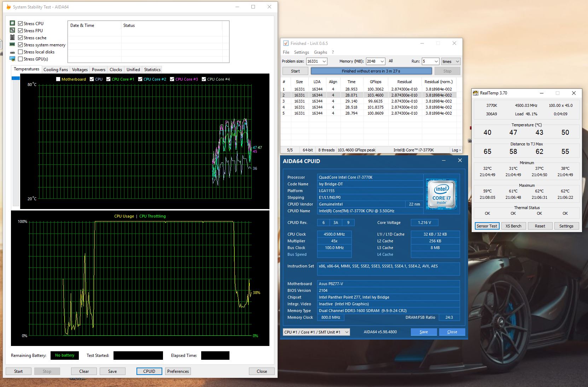Click the AIDA64 flame icon in title bar
Screen dimensions: 588x387
click(x=8, y=7)
